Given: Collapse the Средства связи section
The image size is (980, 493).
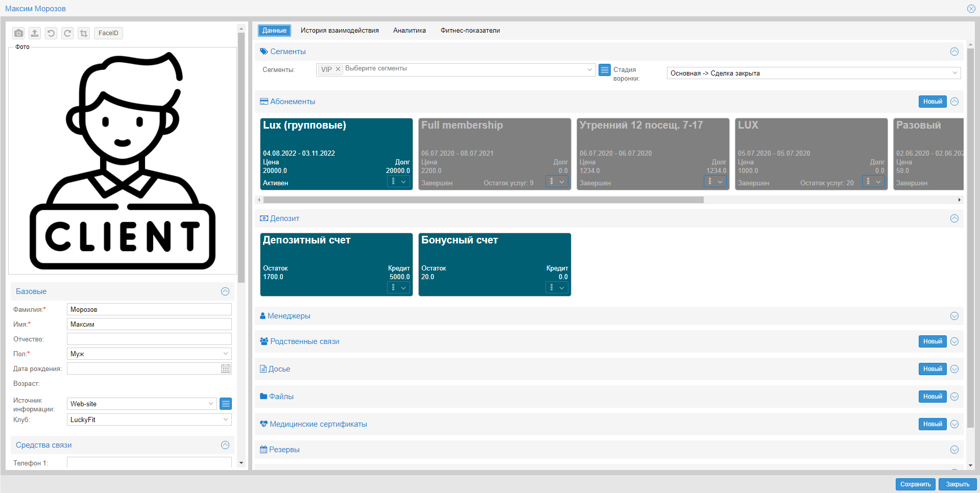Looking at the screenshot, I should [x=225, y=445].
